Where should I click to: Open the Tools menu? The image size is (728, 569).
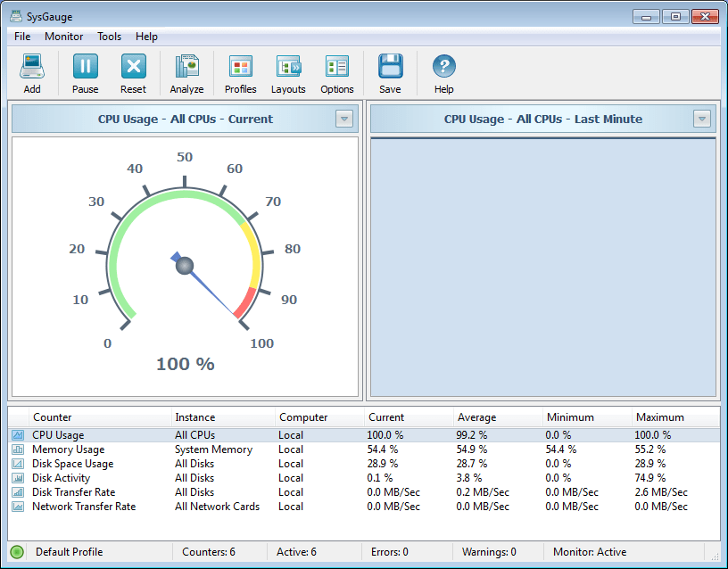[x=109, y=37]
